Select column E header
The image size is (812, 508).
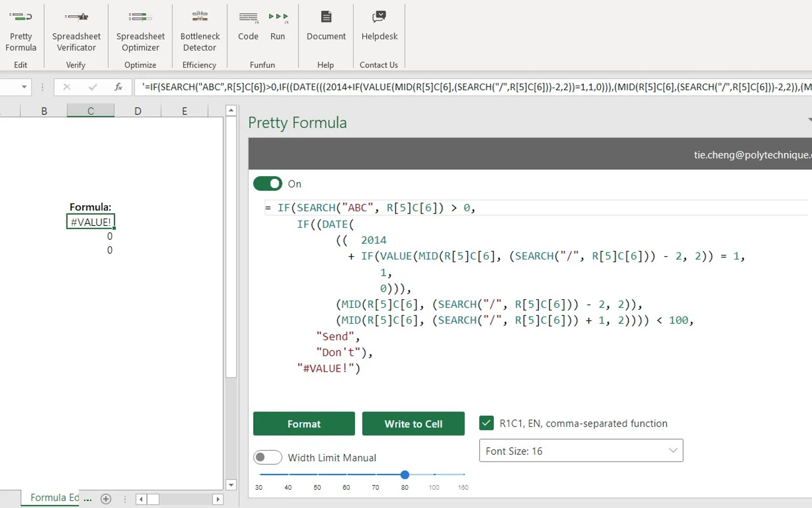(x=184, y=111)
